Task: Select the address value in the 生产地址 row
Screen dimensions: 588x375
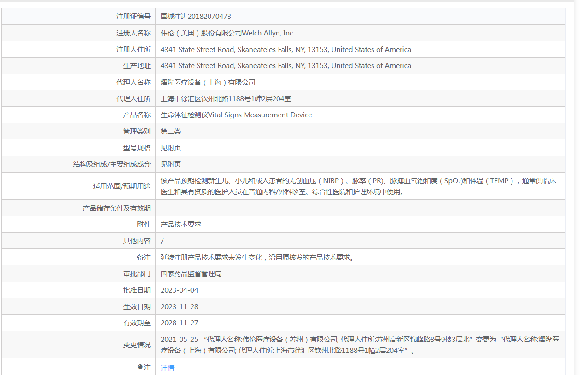Action: pos(286,66)
